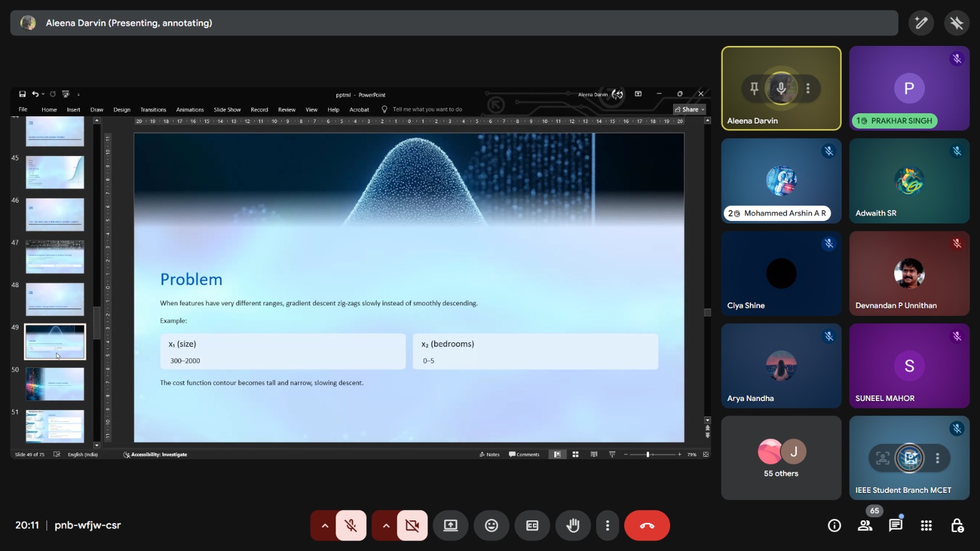Click the present screen icon
980x551 pixels.
(451, 525)
